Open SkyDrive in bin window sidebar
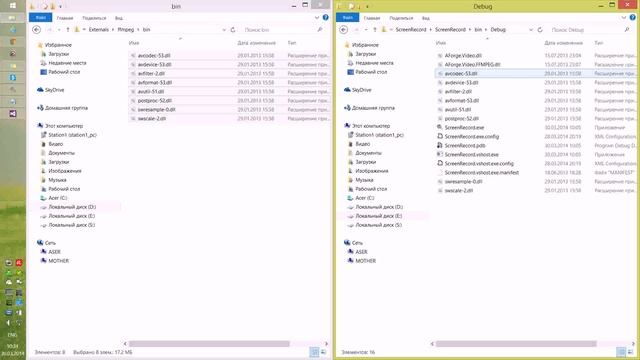This screenshot has width=640, height=360. 55,90
